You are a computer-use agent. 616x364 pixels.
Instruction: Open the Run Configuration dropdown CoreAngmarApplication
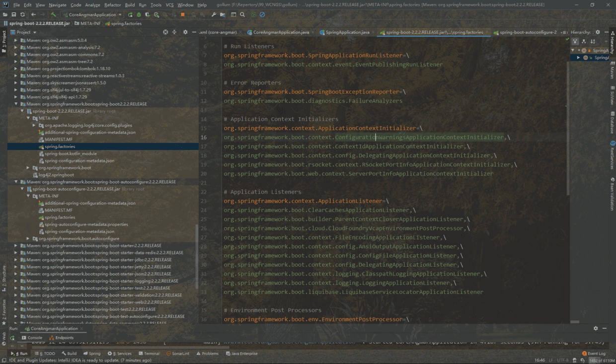(92, 14)
